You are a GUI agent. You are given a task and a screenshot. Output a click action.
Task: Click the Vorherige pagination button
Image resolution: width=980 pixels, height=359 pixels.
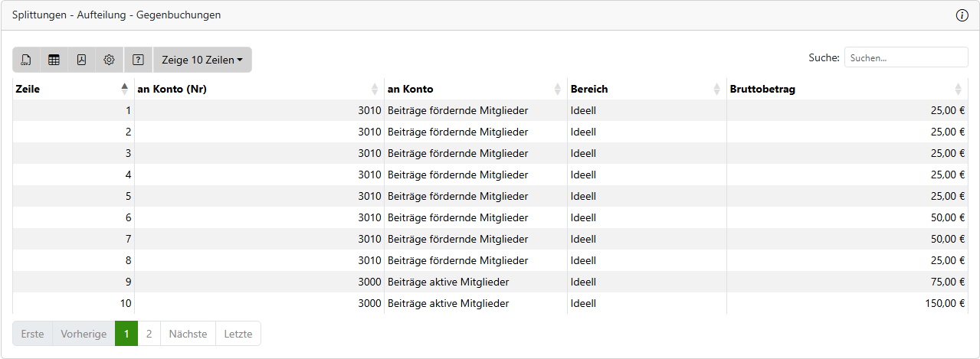(84, 334)
